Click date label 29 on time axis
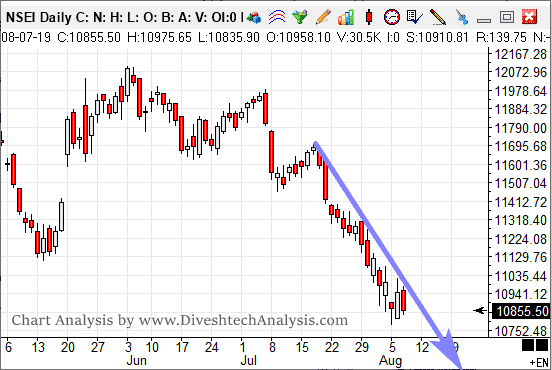552x370 pixels. (362, 347)
